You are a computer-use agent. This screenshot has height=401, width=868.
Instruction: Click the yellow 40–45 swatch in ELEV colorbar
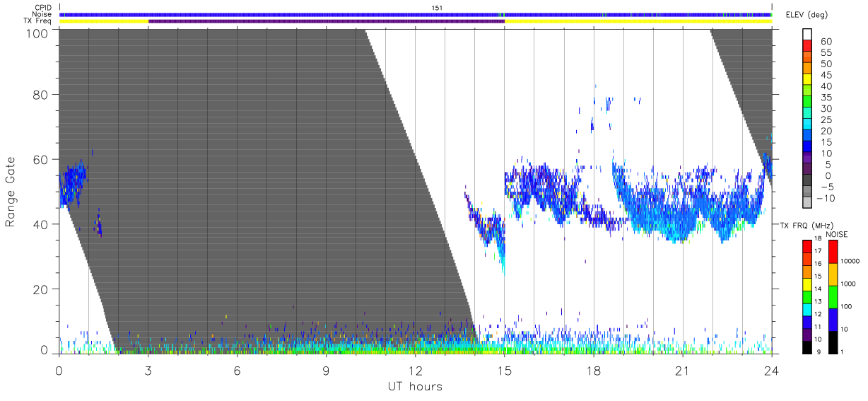pos(807,81)
